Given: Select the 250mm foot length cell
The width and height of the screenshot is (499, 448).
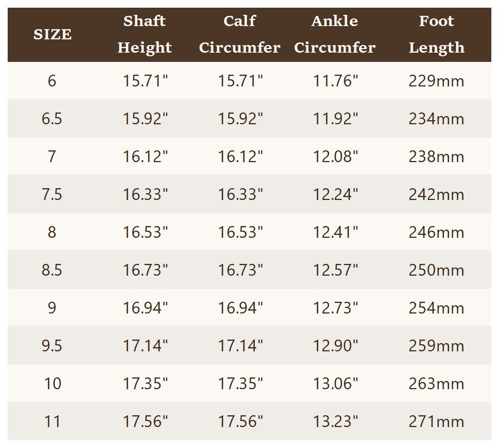Looking at the screenshot, I should click(437, 270).
